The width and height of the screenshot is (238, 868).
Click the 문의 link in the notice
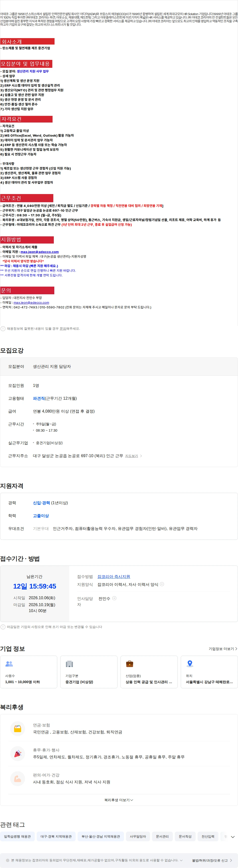click(63, 328)
